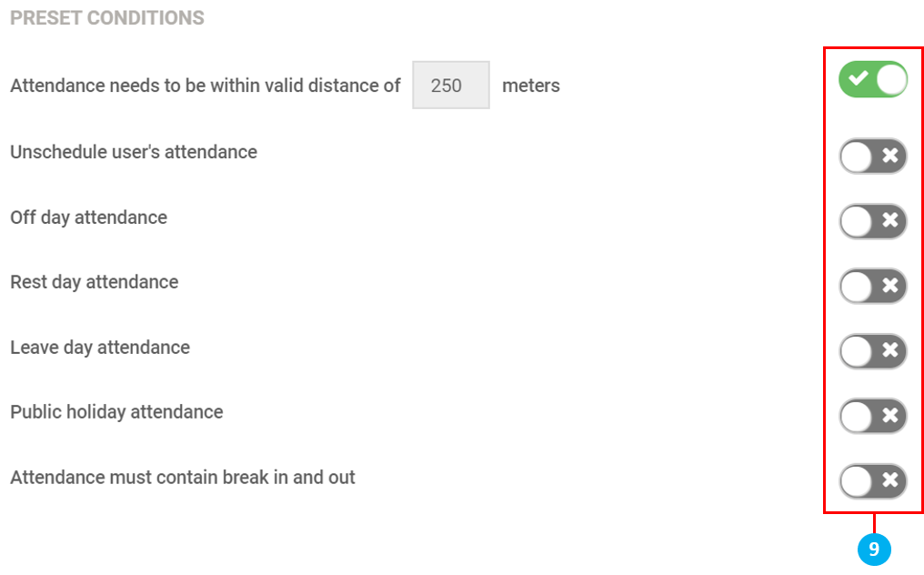Click the 'Attendance needs to be within valid distance' label
Image resolution: width=924 pixels, height=575 pixels.
click(x=206, y=86)
